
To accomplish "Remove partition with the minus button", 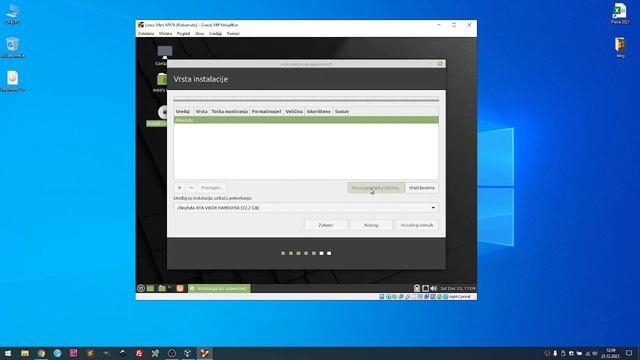I will 191,188.
